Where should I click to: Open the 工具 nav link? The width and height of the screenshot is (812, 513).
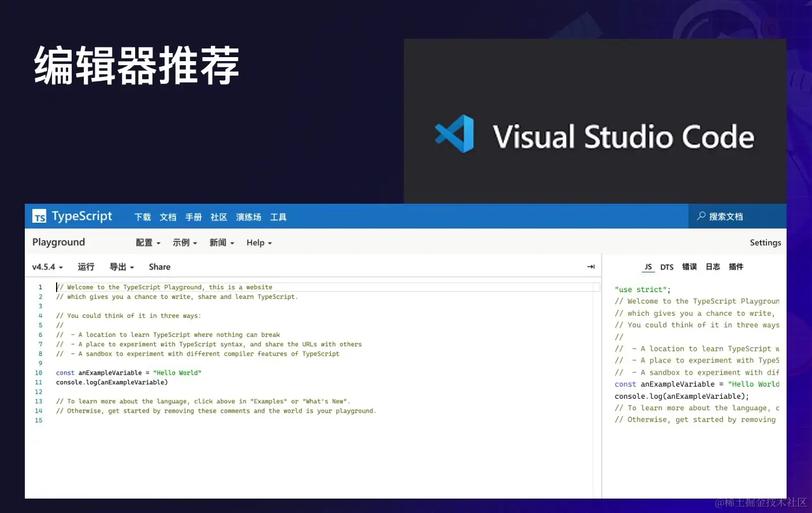point(278,217)
